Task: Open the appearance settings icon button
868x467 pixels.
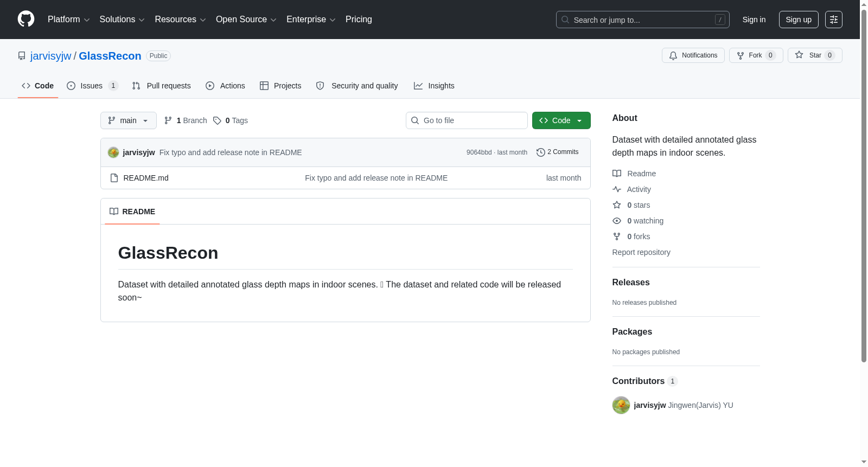Action: click(x=834, y=20)
